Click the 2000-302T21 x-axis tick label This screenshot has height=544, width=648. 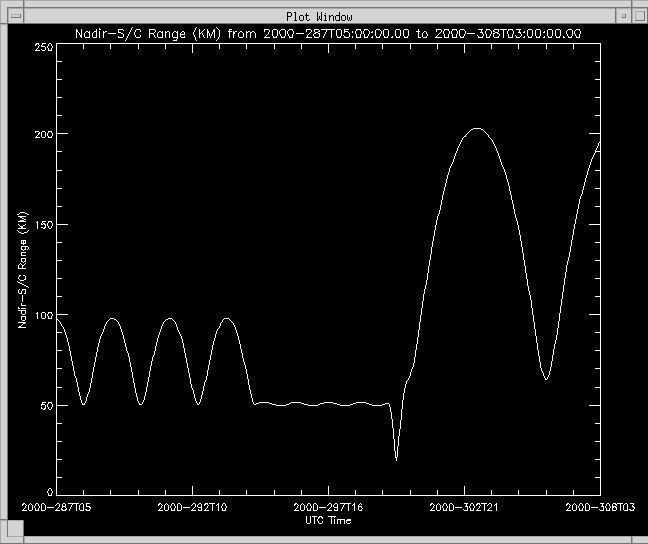[464, 509]
